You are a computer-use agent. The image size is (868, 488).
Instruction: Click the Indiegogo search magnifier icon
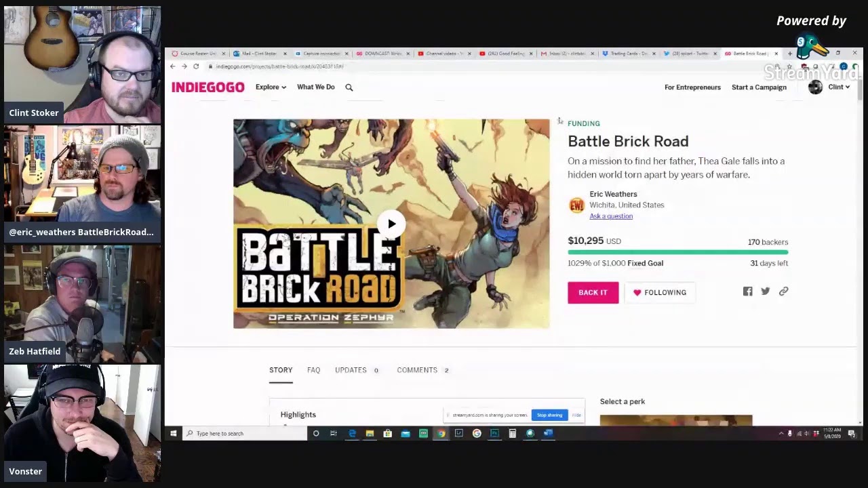349,87
